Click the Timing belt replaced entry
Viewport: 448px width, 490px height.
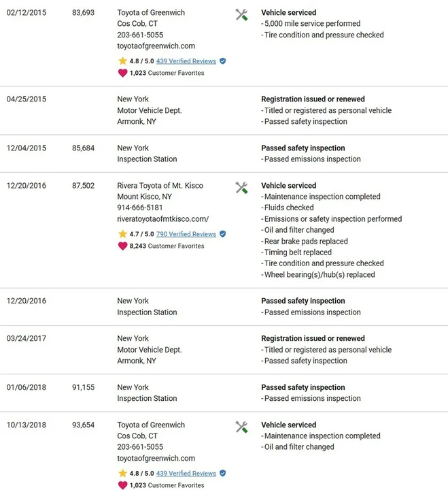coord(296,252)
